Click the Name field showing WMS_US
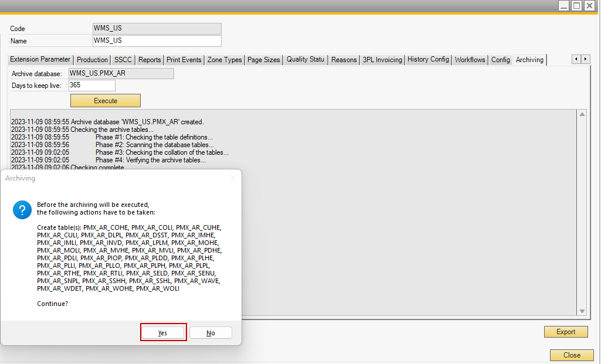 pyautogui.click(x=157, y=40)
